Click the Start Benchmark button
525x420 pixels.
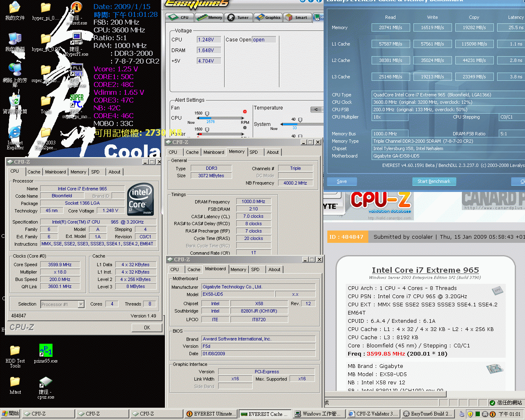click(434, 181)
